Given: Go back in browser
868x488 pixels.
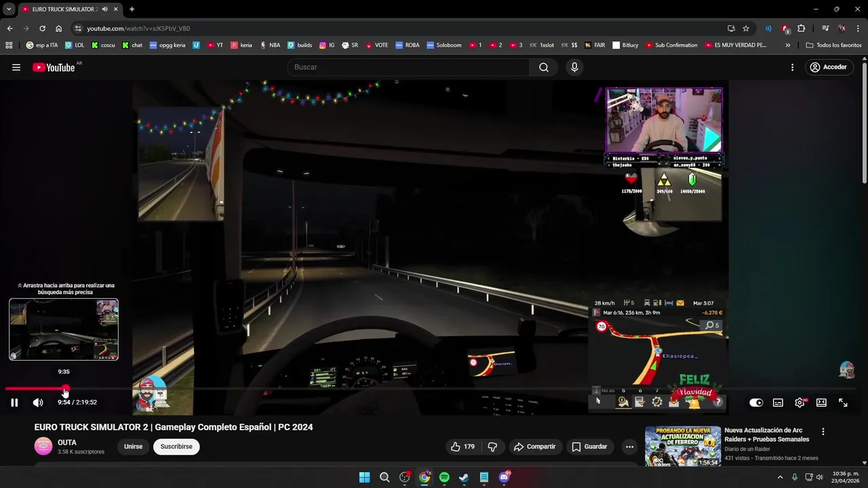Looking at the screenshot, I should click(x=9, y=28).
